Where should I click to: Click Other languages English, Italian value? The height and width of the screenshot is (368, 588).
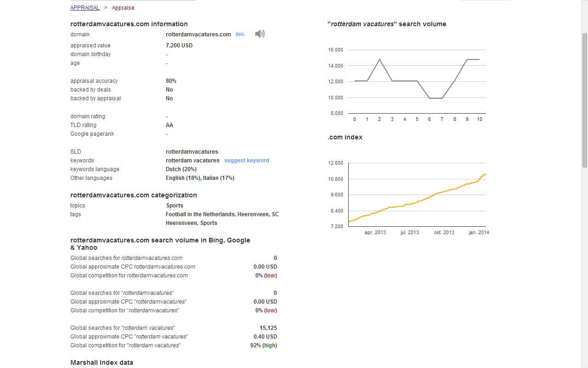click(200, 178)
